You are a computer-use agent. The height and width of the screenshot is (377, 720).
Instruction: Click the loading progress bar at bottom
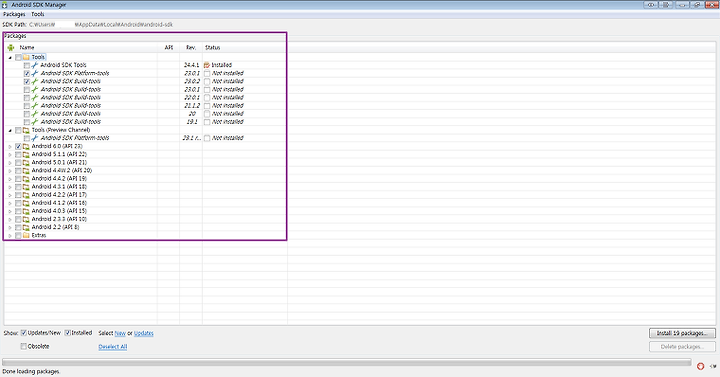pyautogui.click(x=347, y=363)
